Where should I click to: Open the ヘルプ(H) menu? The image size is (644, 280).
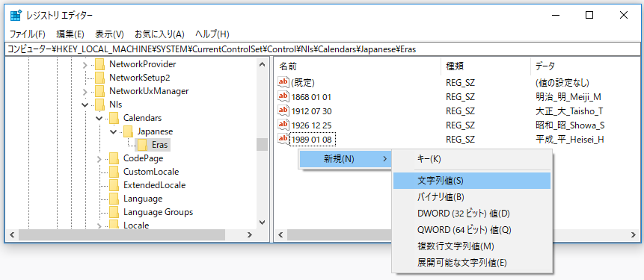tap(212, 34)
